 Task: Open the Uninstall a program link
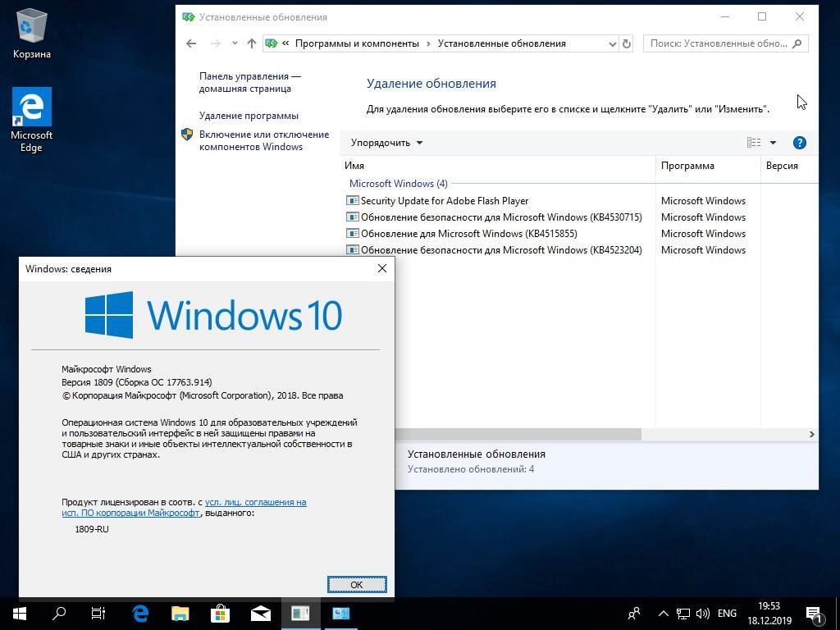coord(249,116)
